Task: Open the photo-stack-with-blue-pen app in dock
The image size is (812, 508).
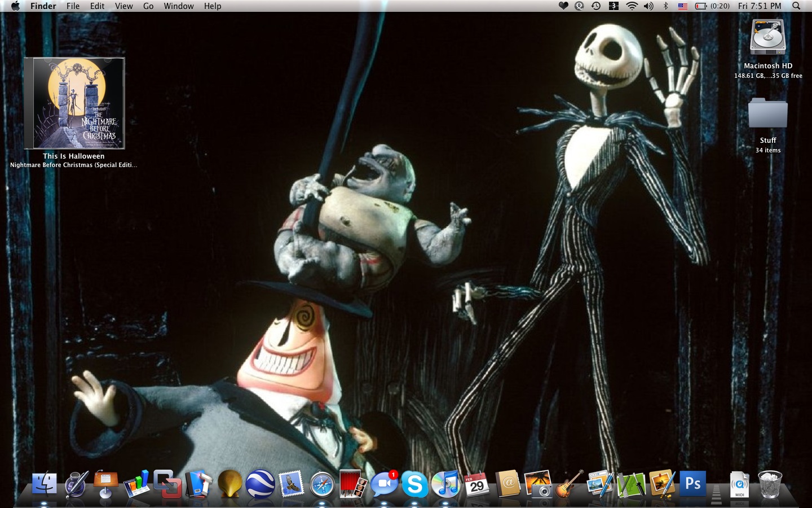Action: tap(600, 484)
